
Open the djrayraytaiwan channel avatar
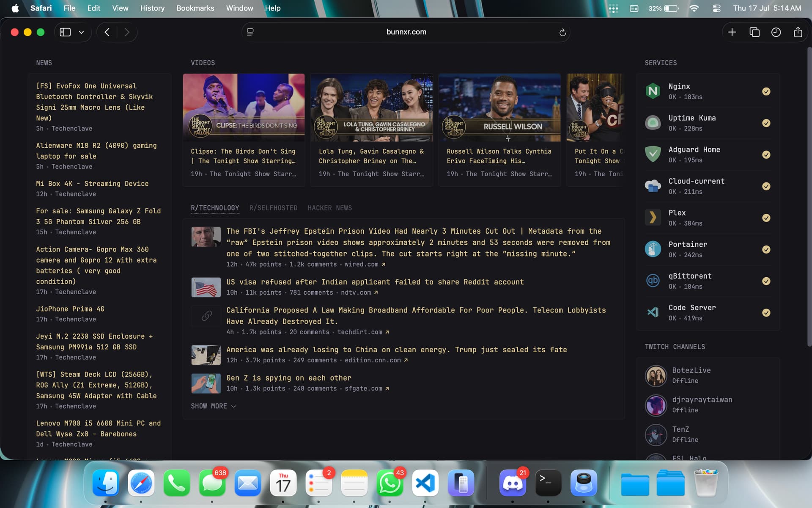(656, 405)
